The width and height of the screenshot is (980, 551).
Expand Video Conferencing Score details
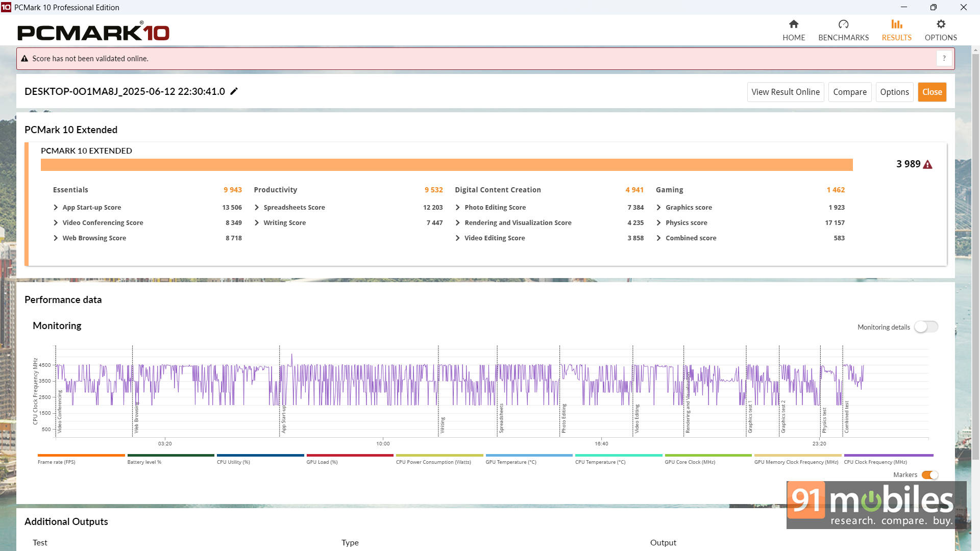click(x=56, y=223)
